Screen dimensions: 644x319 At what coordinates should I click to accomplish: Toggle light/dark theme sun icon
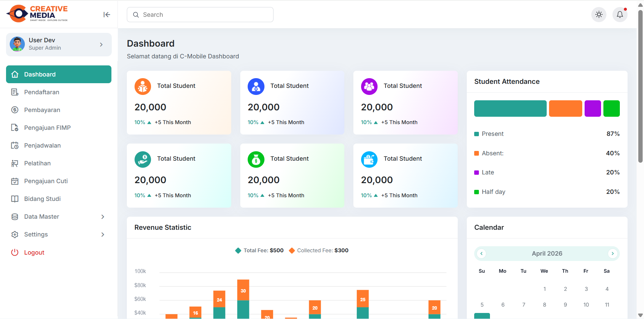point(599,14)
